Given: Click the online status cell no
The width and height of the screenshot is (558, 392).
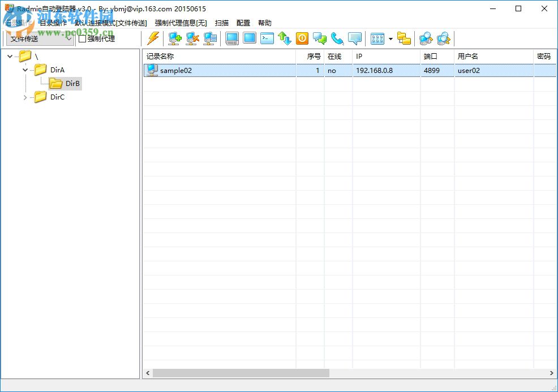Looking at the screenshot, I should pos(332,71).
